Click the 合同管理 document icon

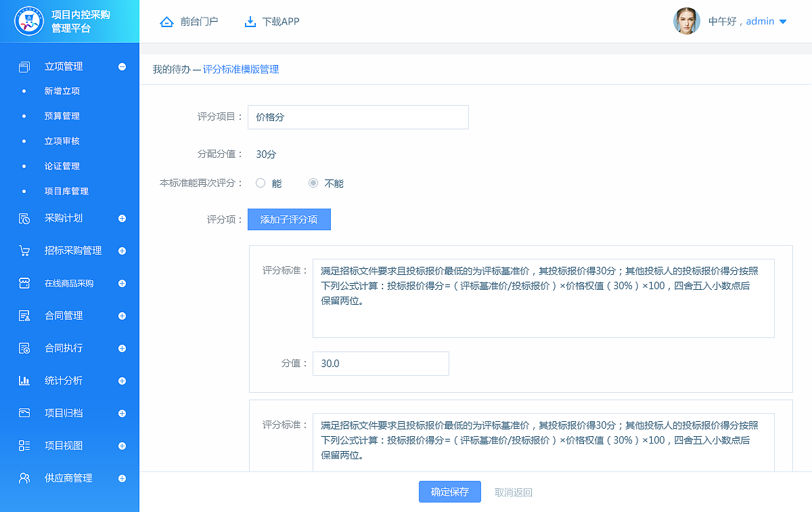(24, 316)
